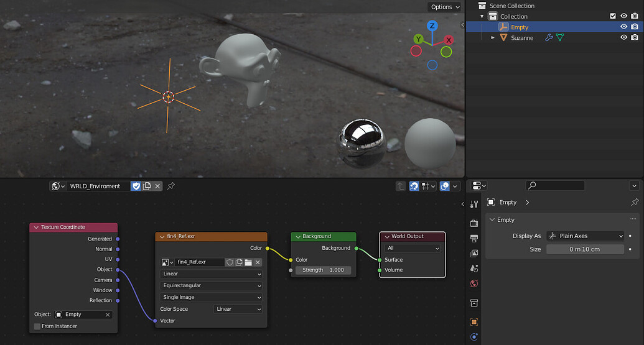This screenshot has height=345, width=644.
Task: Click the negative Y gizmo circle
Action: tap(446, 52)
